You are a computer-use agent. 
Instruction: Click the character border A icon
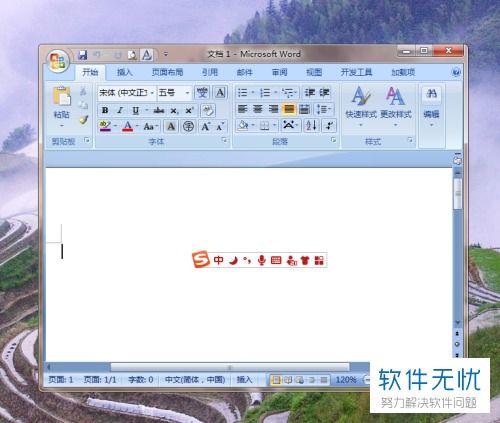pos(220,92)
